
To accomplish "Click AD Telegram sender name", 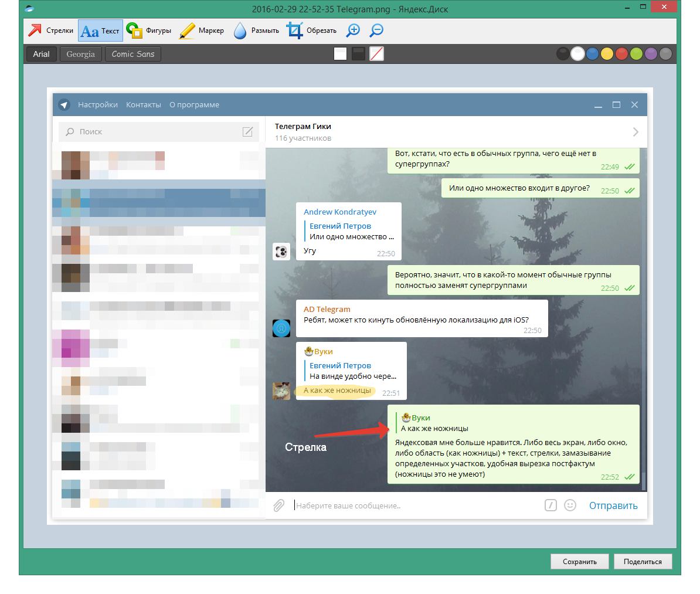I will tap(327, 309).
